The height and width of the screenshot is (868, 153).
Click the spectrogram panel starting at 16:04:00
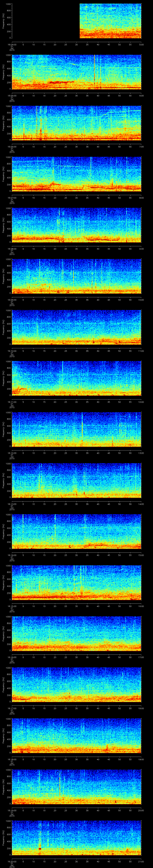[x=77, y=21]
